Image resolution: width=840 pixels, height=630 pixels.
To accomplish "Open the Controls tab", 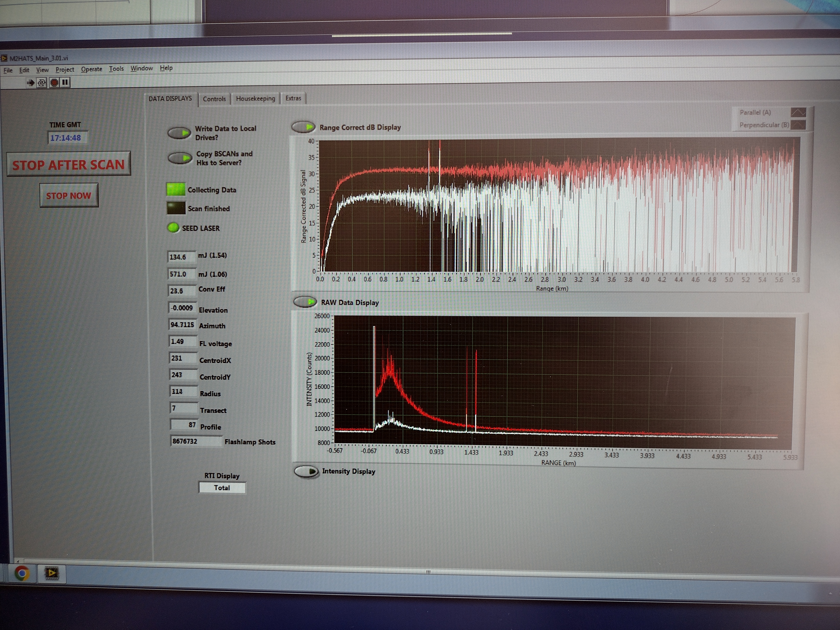I will pyautogui.click(x=214, y=99).
